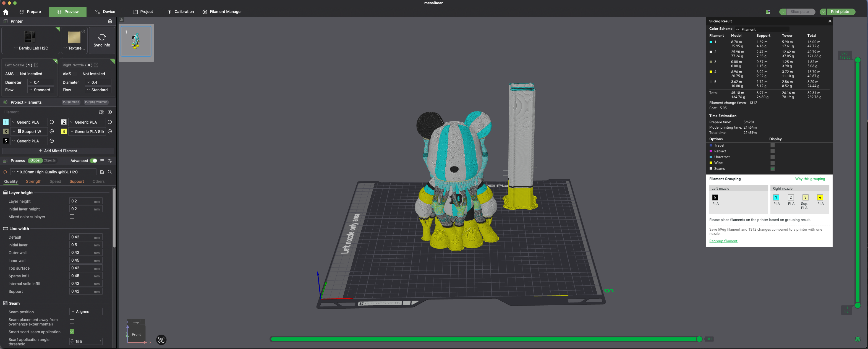This screenshot has height=349, width=868.
Task: Switch to Project tab
Action: (x=143, y=12)
